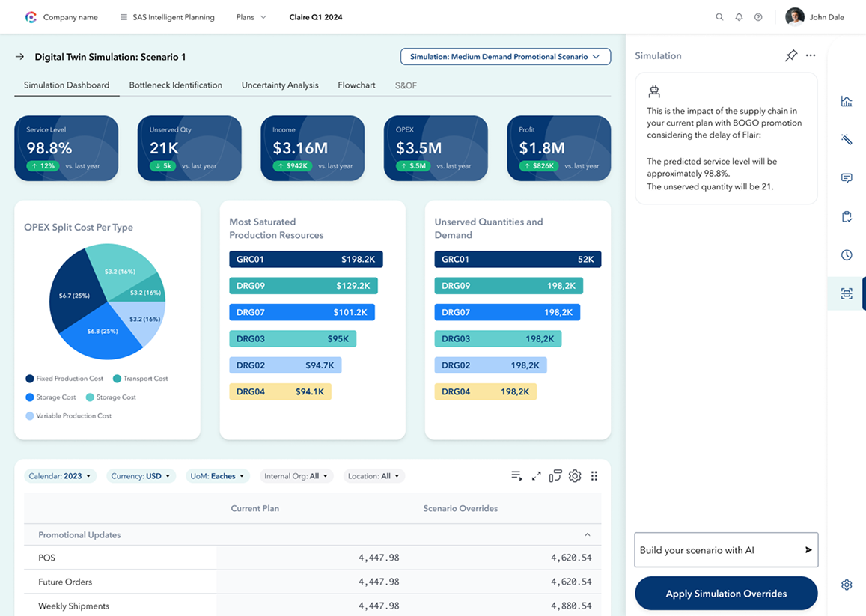Viewport: 866px width, 616px height.
Task: Open the Simulation scenario selector dropdown
Action: [505, 56]
